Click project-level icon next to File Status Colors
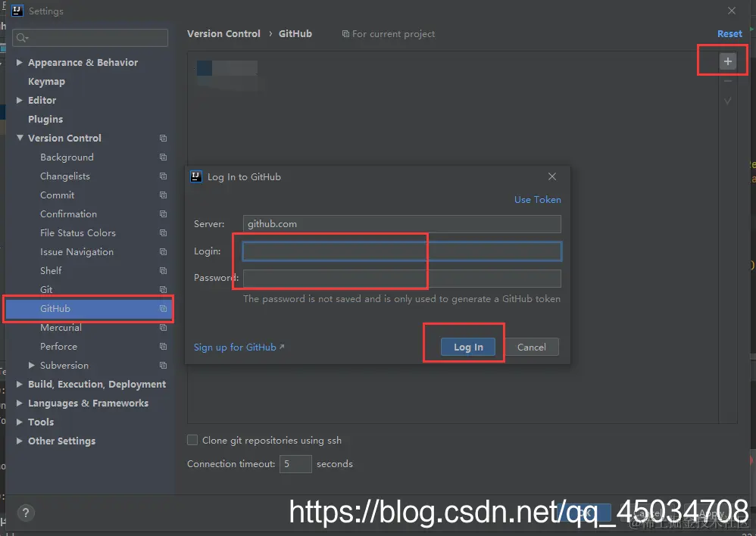Screen dimensions: 756x536 pyautogui.click(x=163, y=233)
